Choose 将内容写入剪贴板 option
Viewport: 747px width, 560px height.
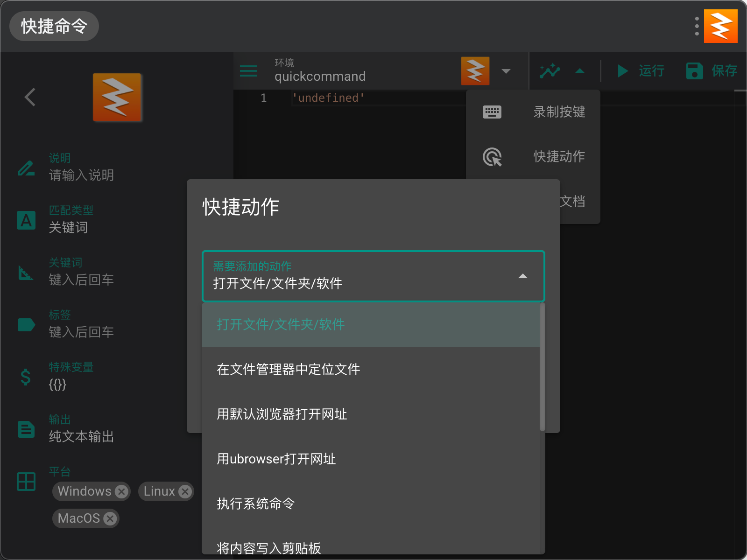(371, 541)
